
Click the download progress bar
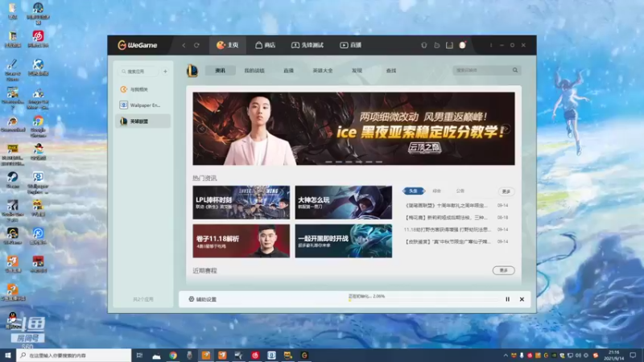click(423, 300)
